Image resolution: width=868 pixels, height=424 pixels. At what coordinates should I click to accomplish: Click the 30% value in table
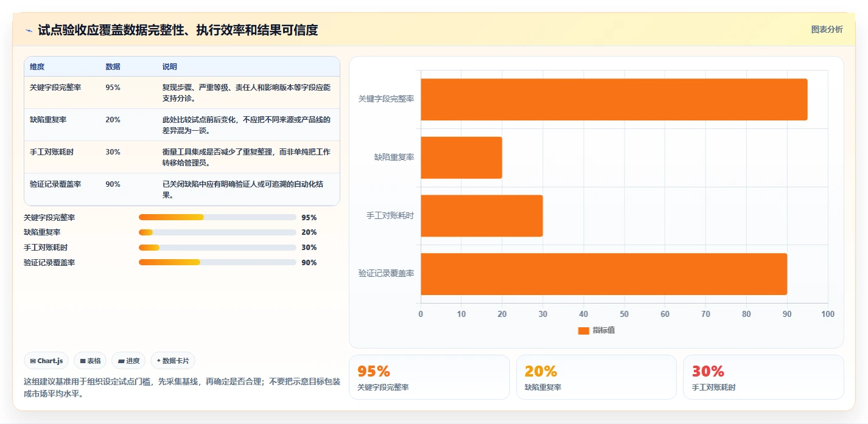click(113, 152)
